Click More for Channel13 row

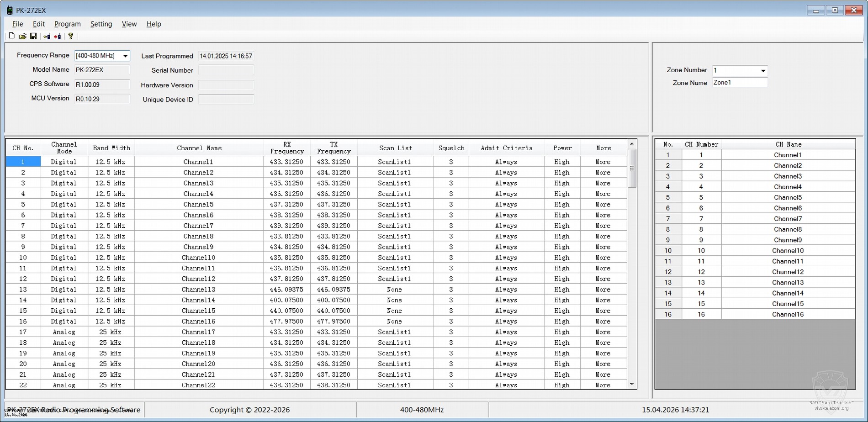603,290
